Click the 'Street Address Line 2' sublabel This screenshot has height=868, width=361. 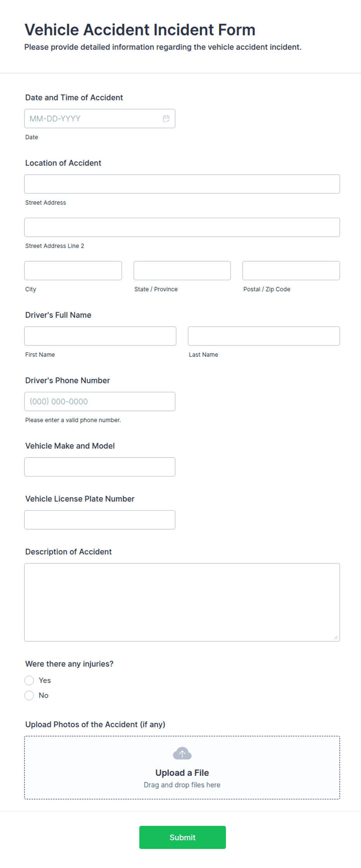(x=55, y=246)
